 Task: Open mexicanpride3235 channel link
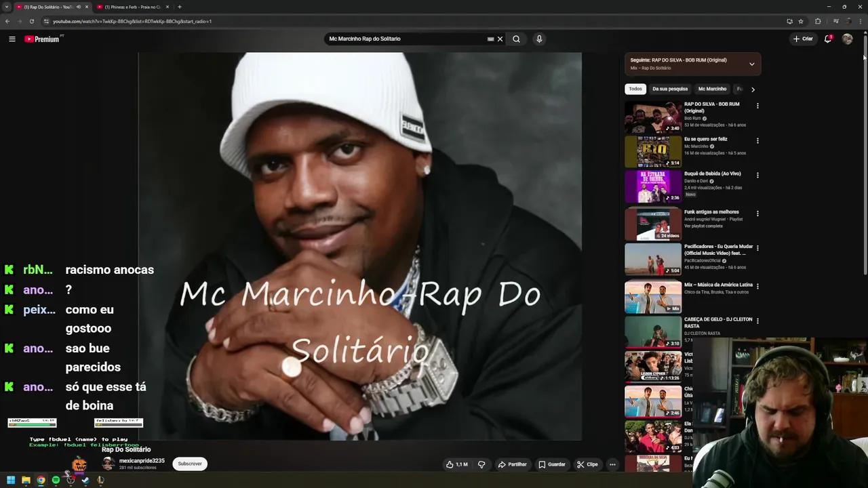tap(142, 461)
